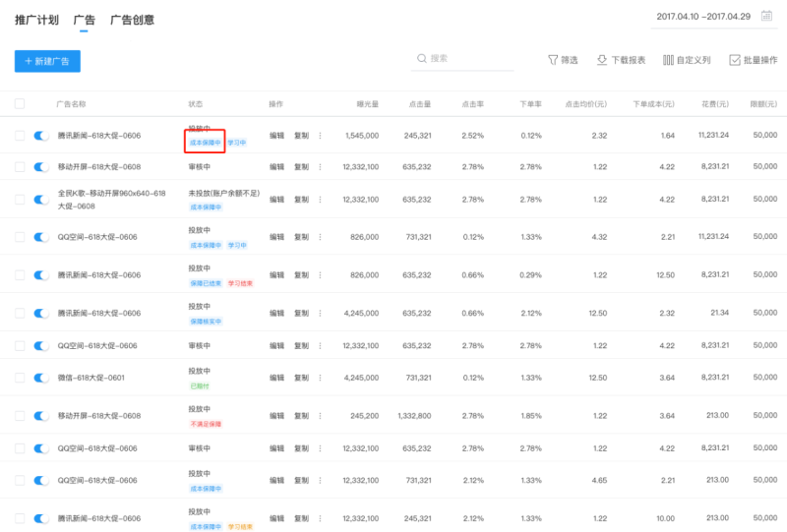Click the click count 1,332,800

click(x=414, y=416)
